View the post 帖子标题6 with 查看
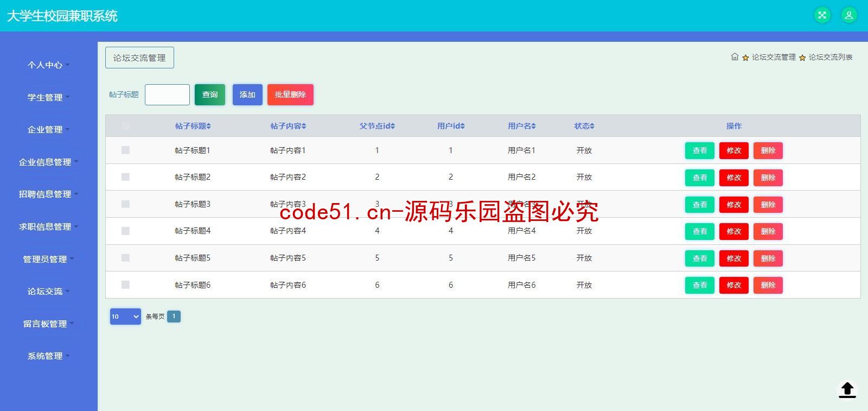 tap(700, 285)
